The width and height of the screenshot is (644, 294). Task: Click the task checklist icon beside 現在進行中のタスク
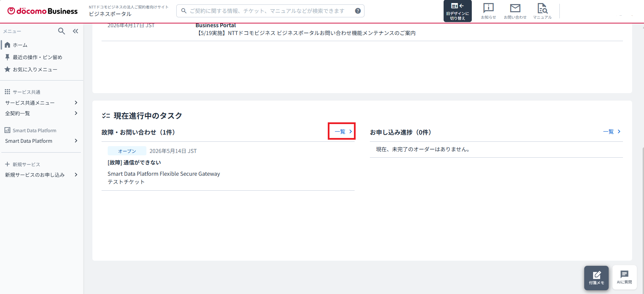[106, 116]
